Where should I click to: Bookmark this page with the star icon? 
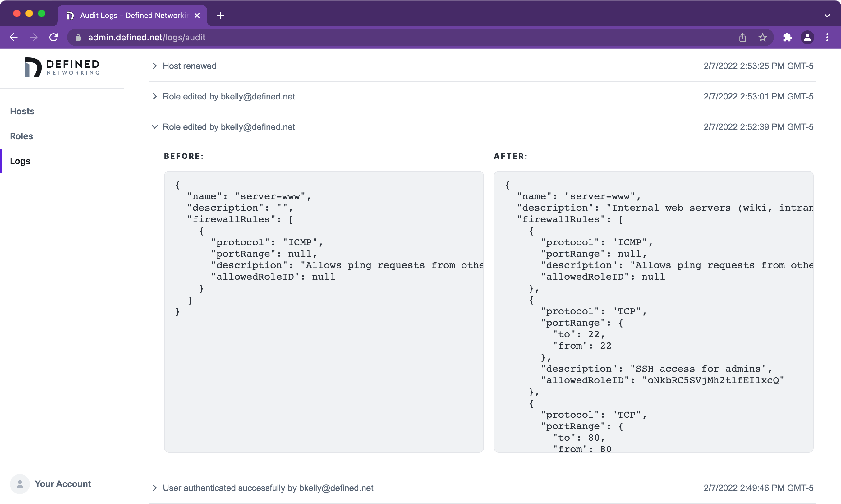(763, 37)
